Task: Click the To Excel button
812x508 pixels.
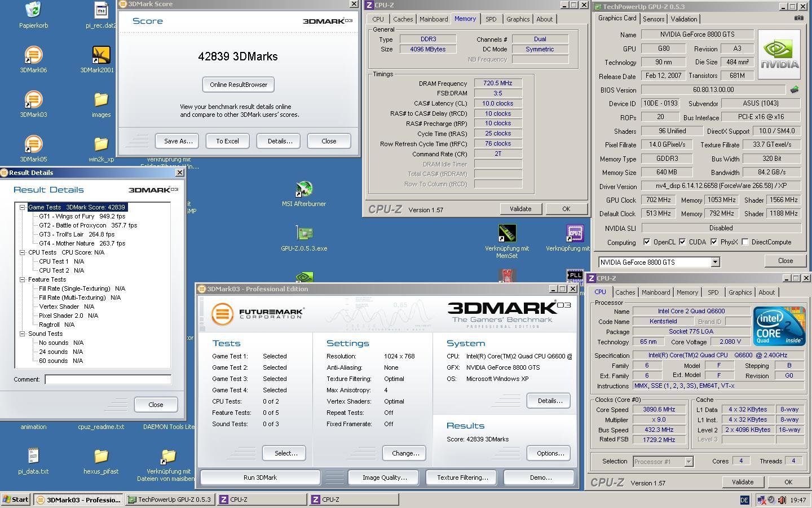Action: [228, 141]
